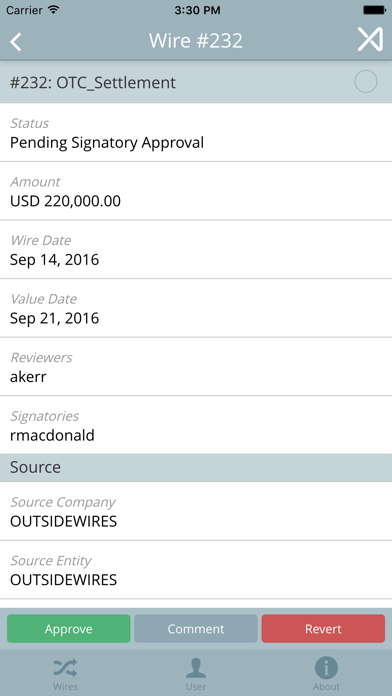
Task: Tap the app logo icon top right
Action: click(x=370, y=40)
